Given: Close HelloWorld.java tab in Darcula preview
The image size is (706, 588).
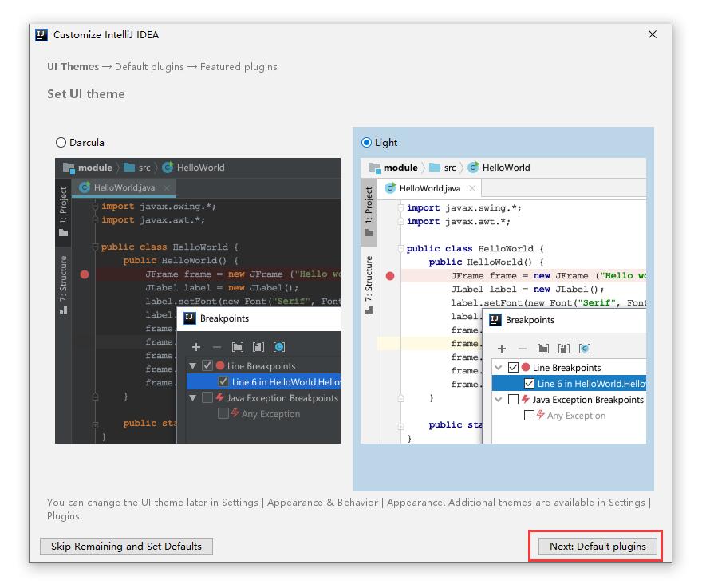Looking at the screenshot, I should pos(167,187).
